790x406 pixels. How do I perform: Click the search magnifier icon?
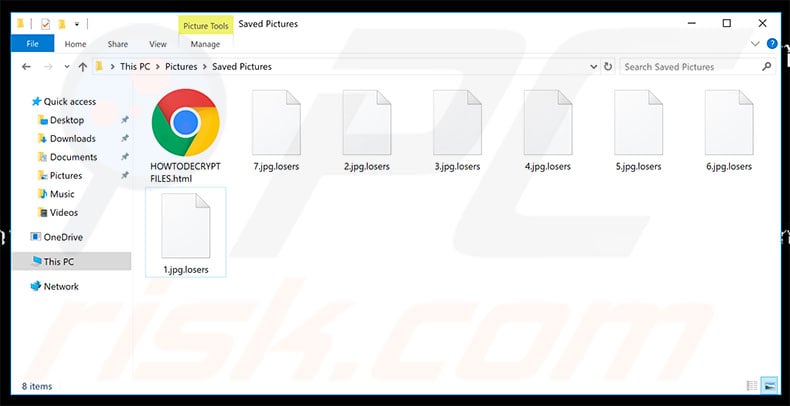click(x=766, y=66)
